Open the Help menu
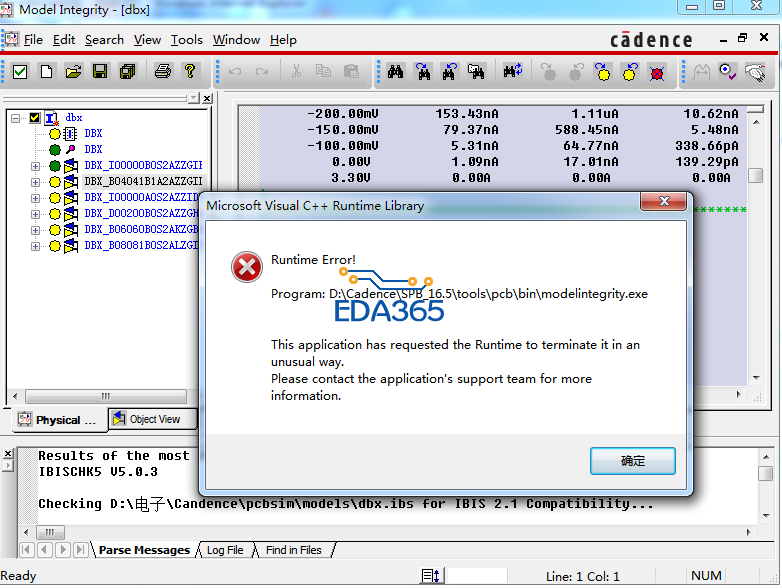782x588 pixels. click(x=283, y=40)
